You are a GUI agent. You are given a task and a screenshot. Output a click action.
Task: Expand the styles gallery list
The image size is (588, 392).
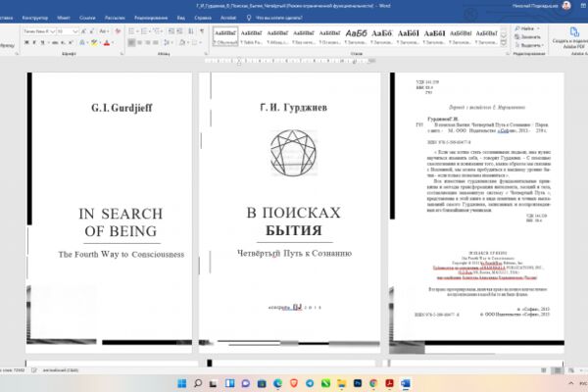coord(504,43)
